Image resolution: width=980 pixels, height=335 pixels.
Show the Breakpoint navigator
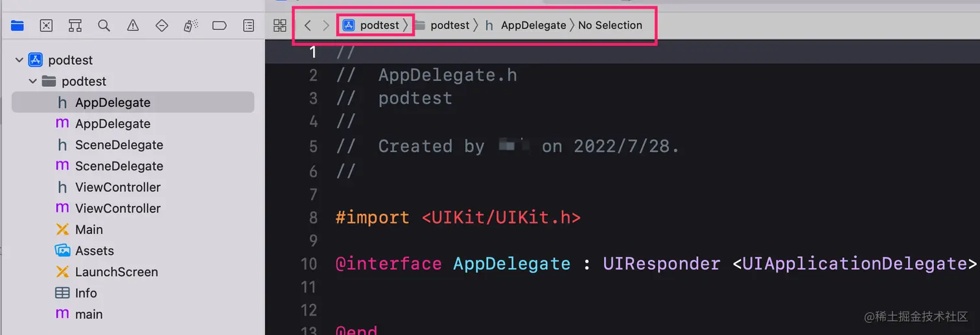click(220, 26)
